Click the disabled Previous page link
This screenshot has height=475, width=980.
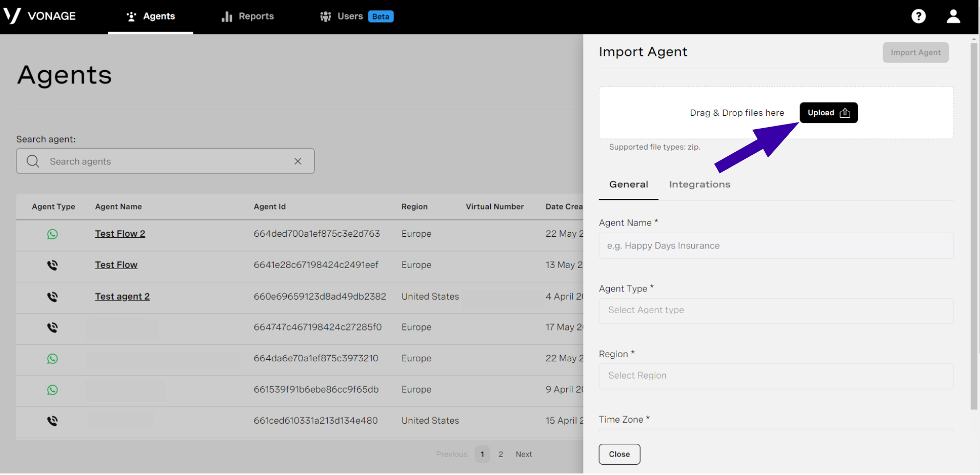pyautogui.click(x=452, y=454)
